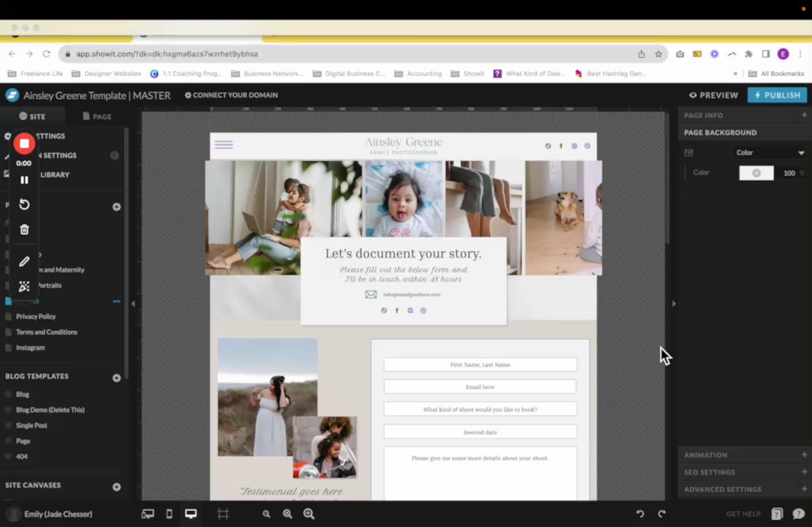
Task: Switch to desktop and mobile side-by-side view
Action: (148, 514)
